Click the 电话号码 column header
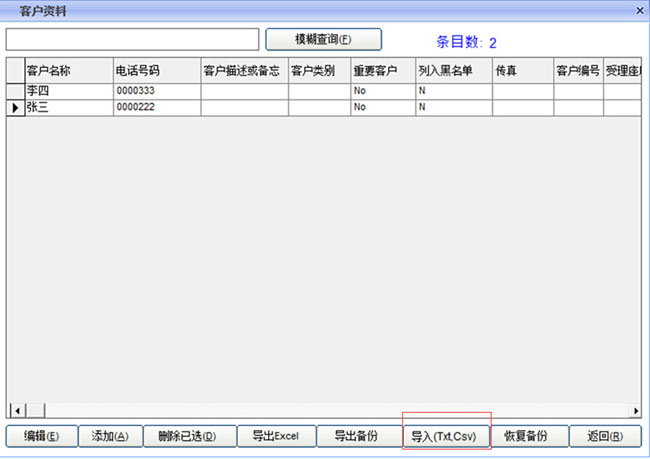The width and height of the screenshot is (650, 459). [x=156, y=71]
